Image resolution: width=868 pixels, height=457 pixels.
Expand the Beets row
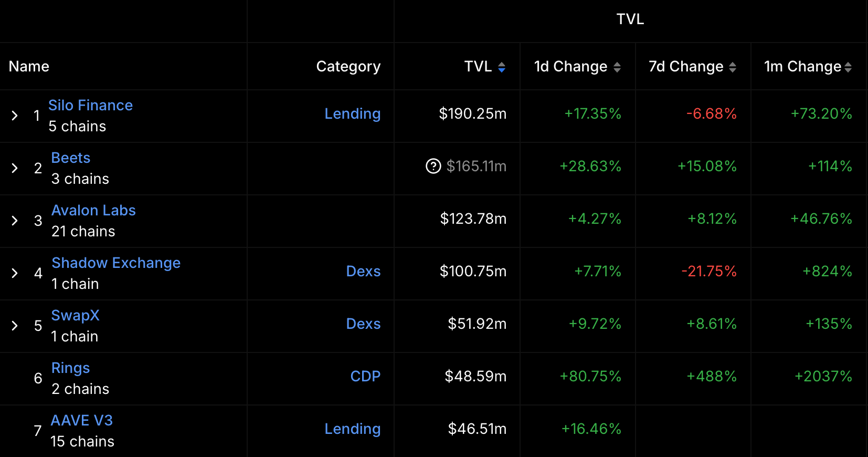[x=15, y=168]
